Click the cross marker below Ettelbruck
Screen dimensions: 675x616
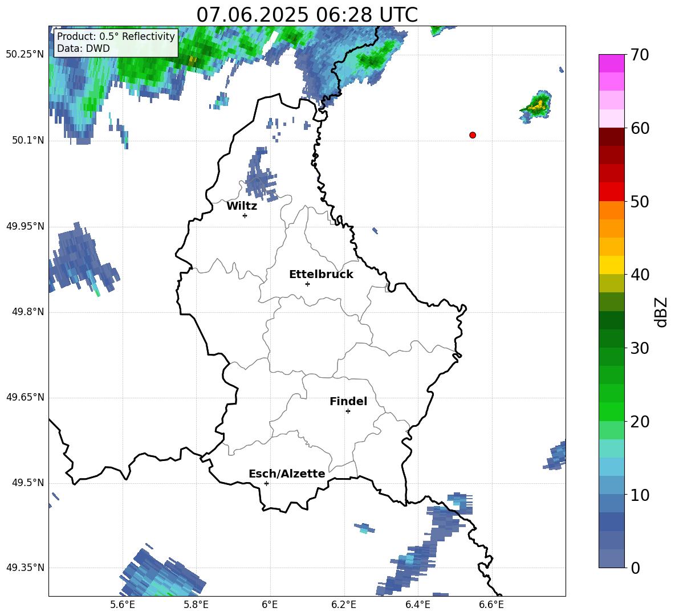point(307,284)
